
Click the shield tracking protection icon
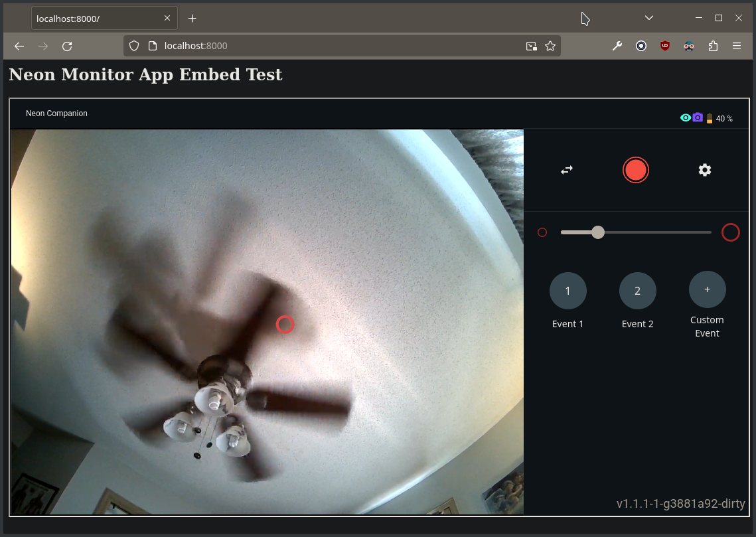(x=134, y=46)
